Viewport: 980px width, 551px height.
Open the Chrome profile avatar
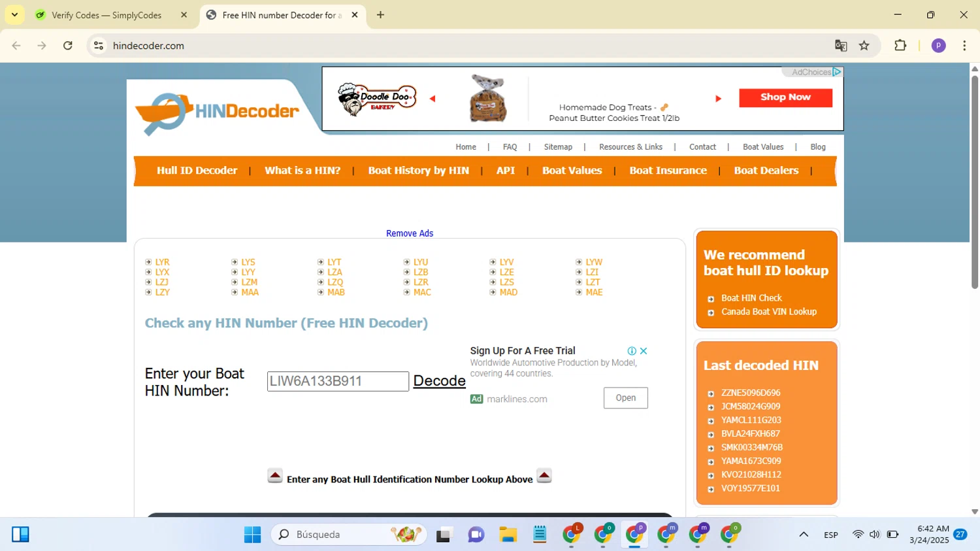(x=939, y=46)
